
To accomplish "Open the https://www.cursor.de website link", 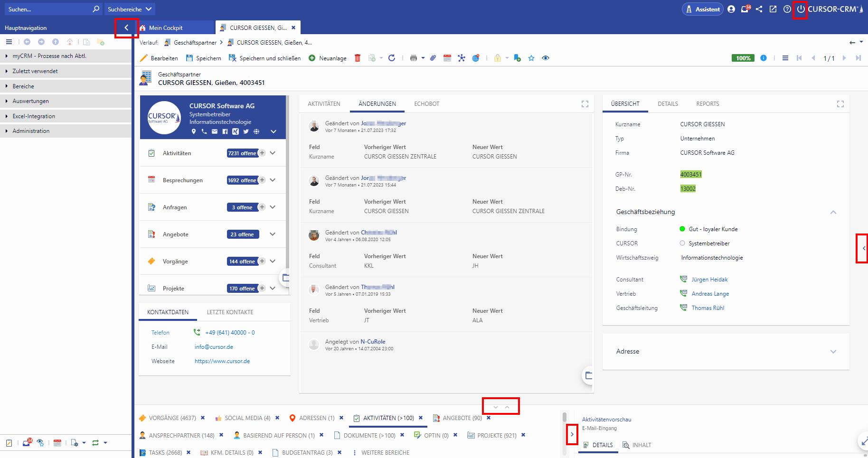I will pos(222,361).
